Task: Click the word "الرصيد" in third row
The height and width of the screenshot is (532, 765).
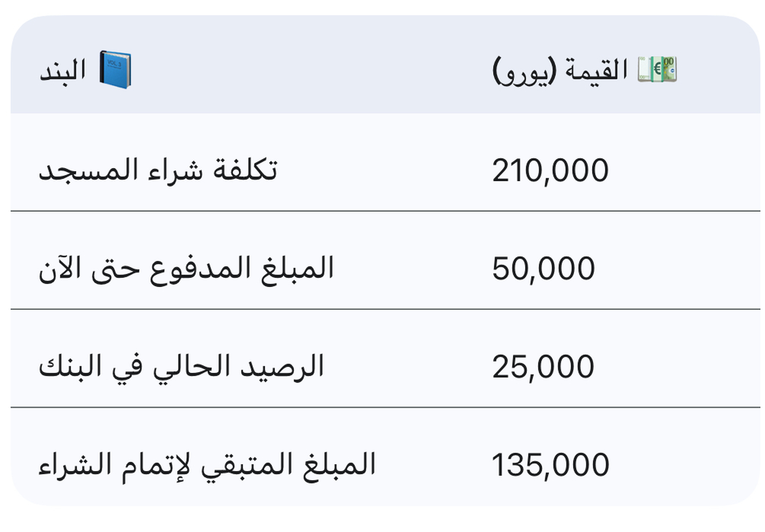Action: click(281, 366)
